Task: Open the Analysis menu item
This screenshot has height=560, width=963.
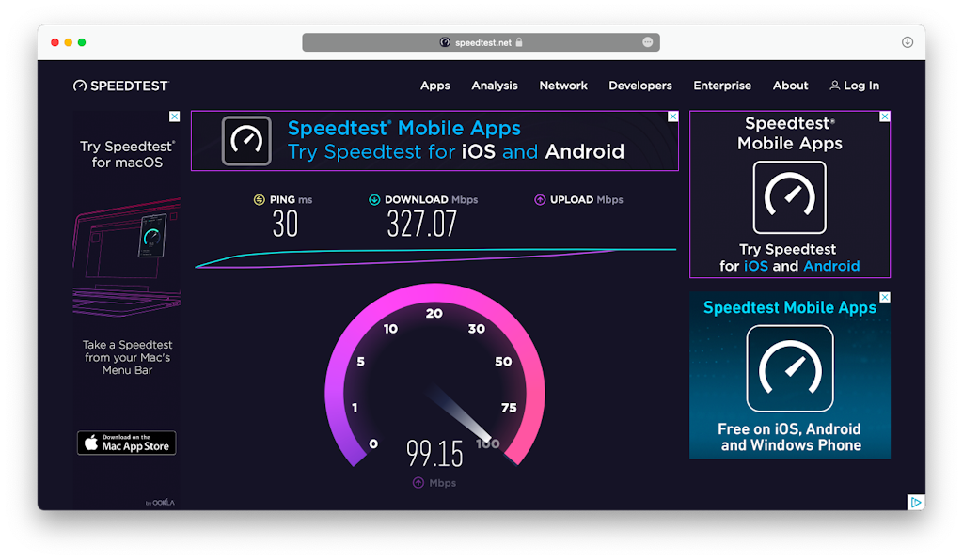Action: pos(495,86)
